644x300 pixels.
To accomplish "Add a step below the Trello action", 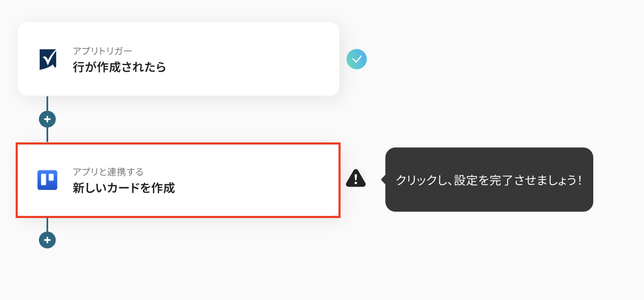I will 47,240.
